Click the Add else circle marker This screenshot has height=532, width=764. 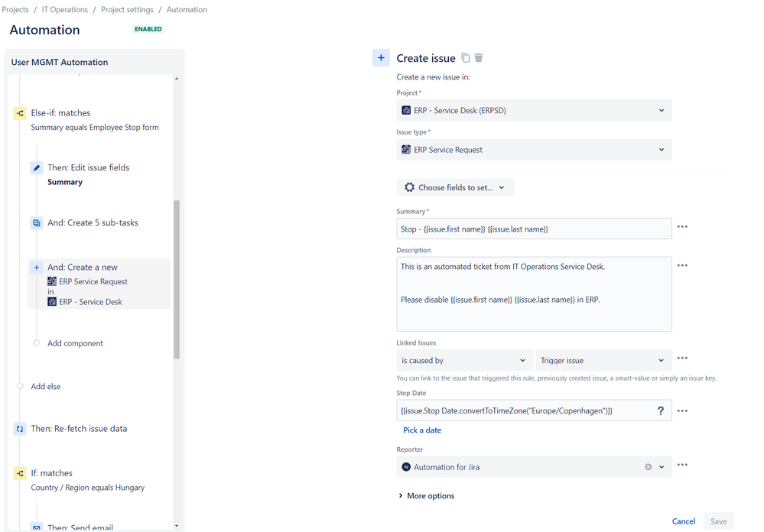pos(20,386)
